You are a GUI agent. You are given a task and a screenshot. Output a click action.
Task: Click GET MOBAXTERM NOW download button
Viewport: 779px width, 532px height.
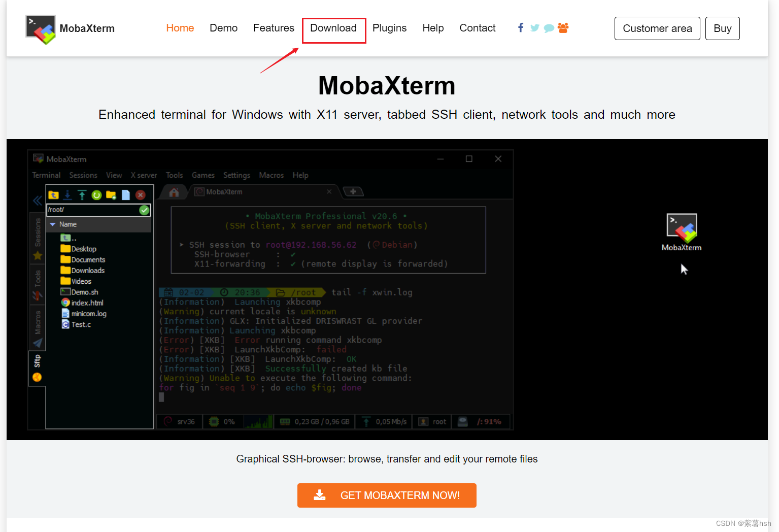coord(387,495)
